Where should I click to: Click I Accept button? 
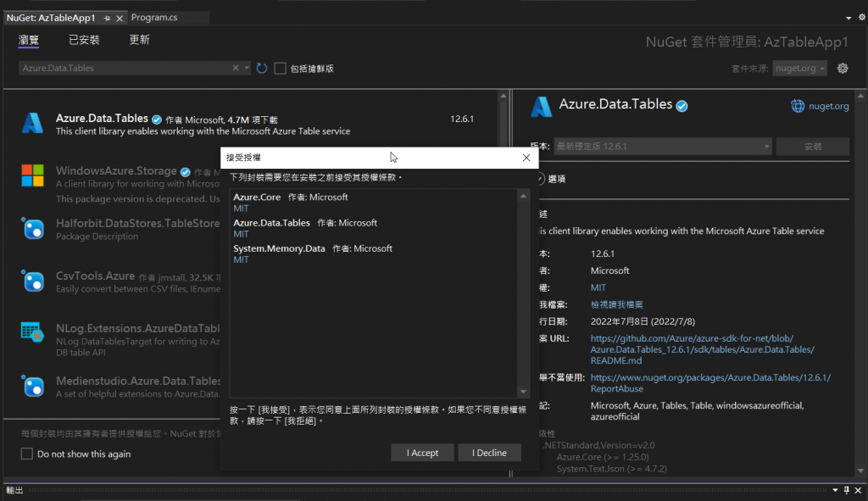pos(422,453)
